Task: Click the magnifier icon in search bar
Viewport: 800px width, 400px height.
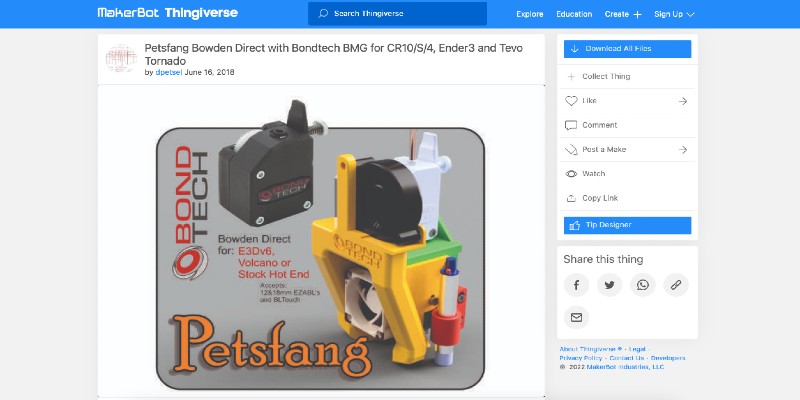Action: point(323,14)
